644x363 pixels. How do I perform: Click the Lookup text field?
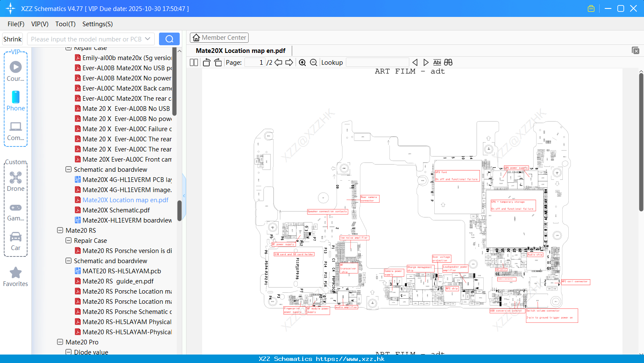coord(377,62)
